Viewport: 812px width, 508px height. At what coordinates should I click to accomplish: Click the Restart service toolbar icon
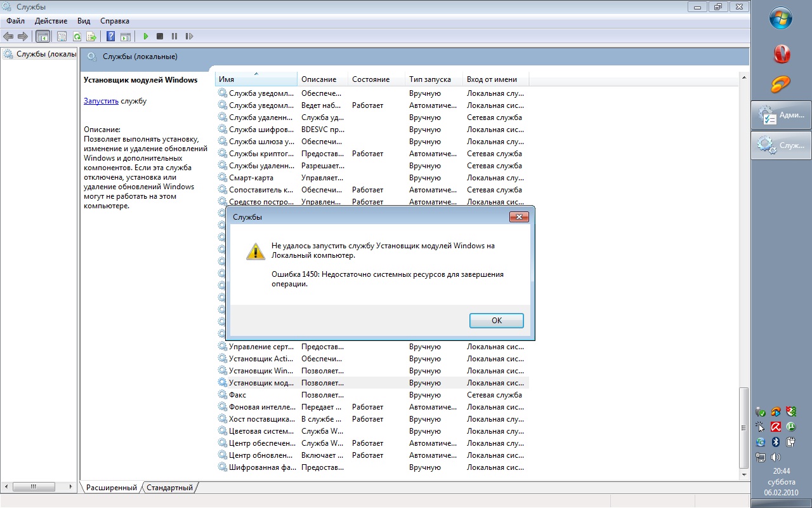pyautogui.click(x=188, y=36)
